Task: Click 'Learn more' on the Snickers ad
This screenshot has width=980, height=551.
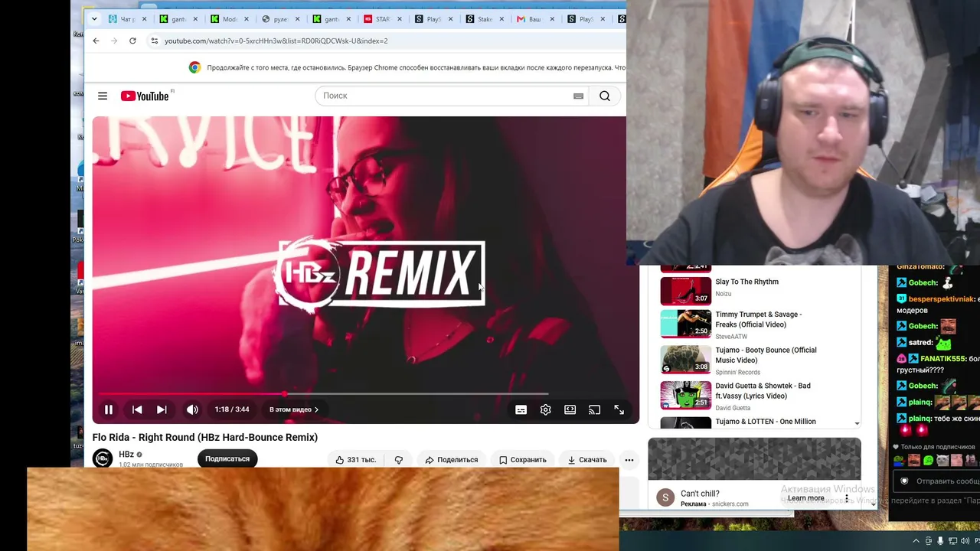Action: coord(805,498)
